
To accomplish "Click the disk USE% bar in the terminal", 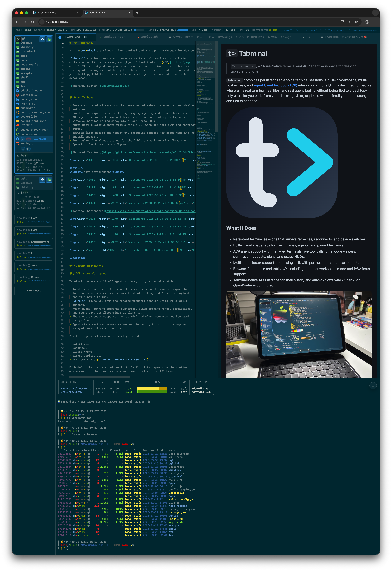I will click(152, 390).
